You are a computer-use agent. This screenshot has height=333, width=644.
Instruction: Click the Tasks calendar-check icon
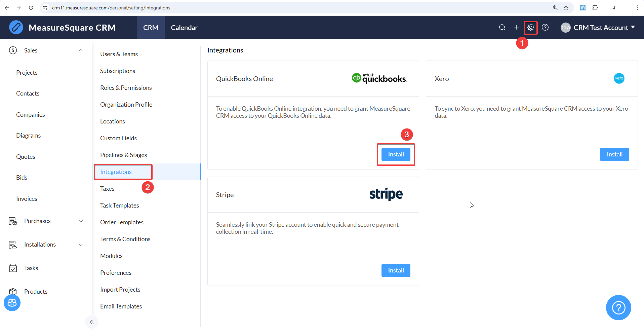(x=13, y=268)
